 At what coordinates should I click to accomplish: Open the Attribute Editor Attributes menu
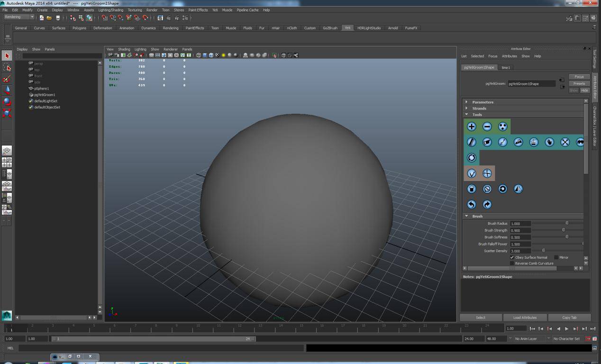coord(510,56)
